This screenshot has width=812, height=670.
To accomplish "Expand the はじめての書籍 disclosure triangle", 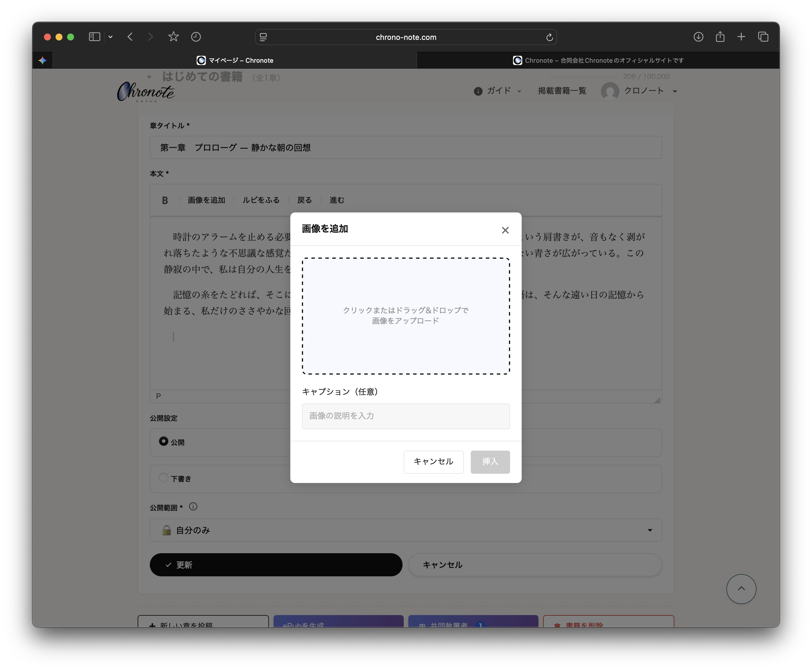I will [x=149, y=77].
